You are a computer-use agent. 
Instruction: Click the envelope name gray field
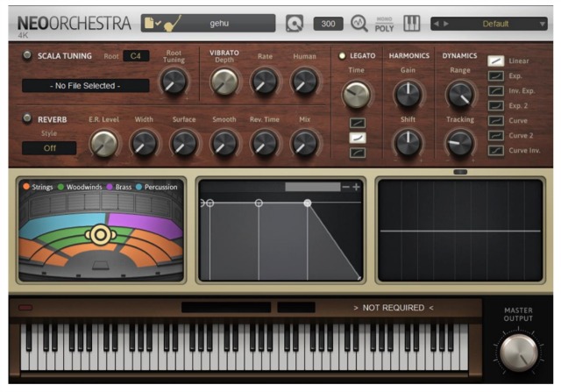tap(312, 187)
